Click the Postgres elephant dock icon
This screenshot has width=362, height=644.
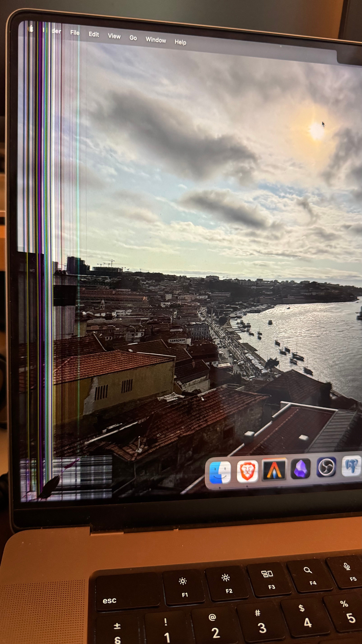(352, 466)
